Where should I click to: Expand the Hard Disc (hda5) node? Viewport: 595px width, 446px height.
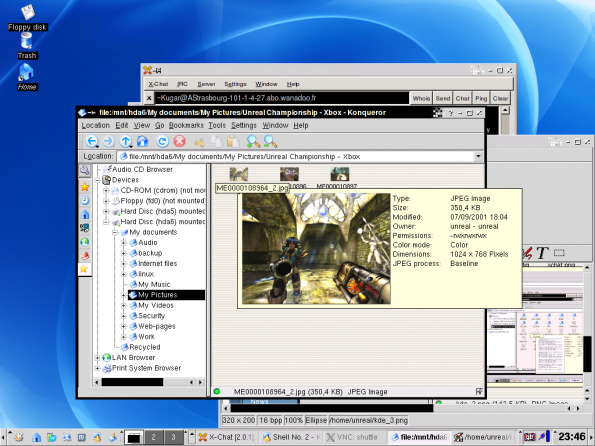(x=106, y=211)
